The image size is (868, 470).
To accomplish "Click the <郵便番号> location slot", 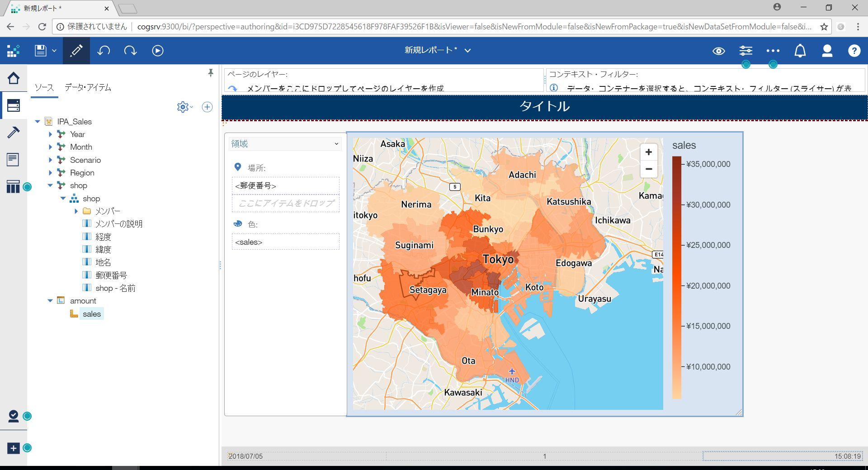I will click(x=286, y=185).
